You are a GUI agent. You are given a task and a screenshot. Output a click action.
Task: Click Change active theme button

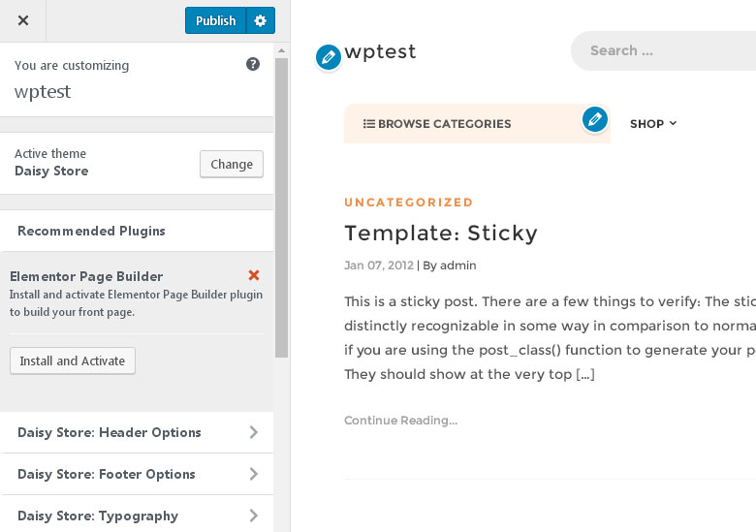(x=232, y=165)
